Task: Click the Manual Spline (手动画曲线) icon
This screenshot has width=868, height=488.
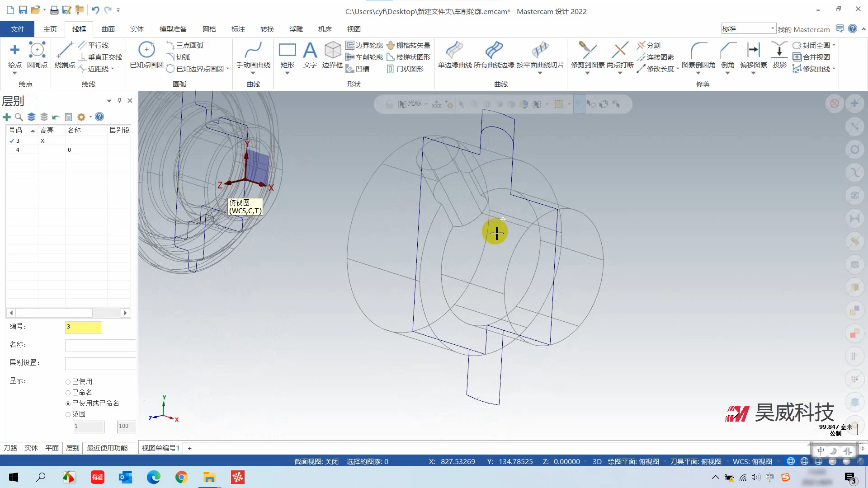Action: [253, 50]
